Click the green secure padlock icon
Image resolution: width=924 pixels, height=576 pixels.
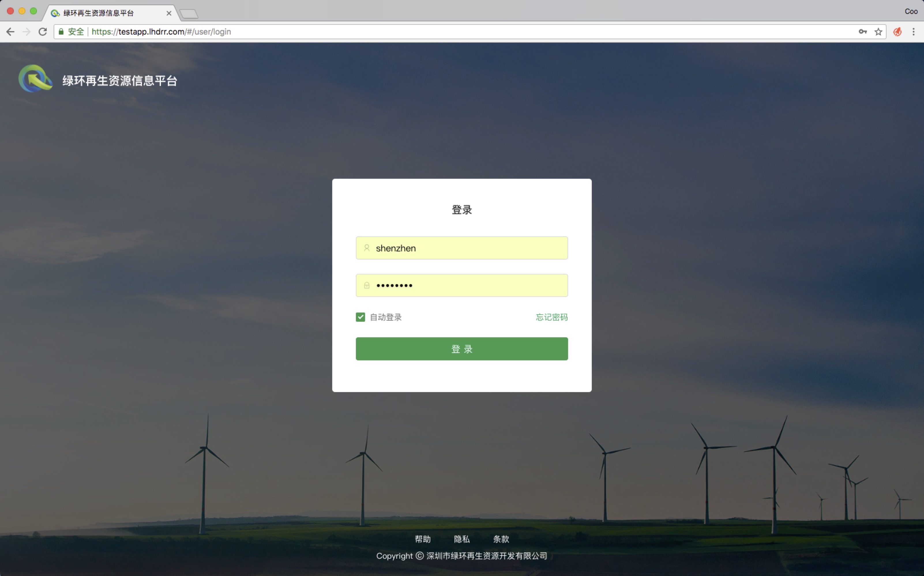61,32
